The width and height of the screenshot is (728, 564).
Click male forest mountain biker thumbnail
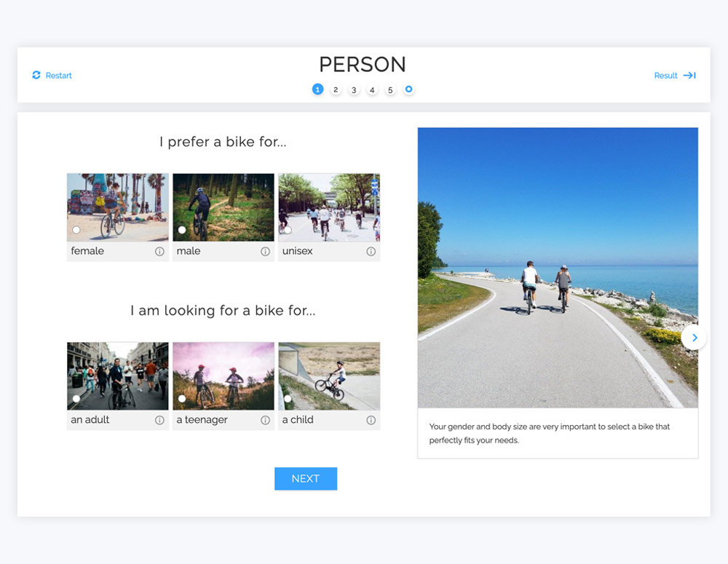[223, 207]
